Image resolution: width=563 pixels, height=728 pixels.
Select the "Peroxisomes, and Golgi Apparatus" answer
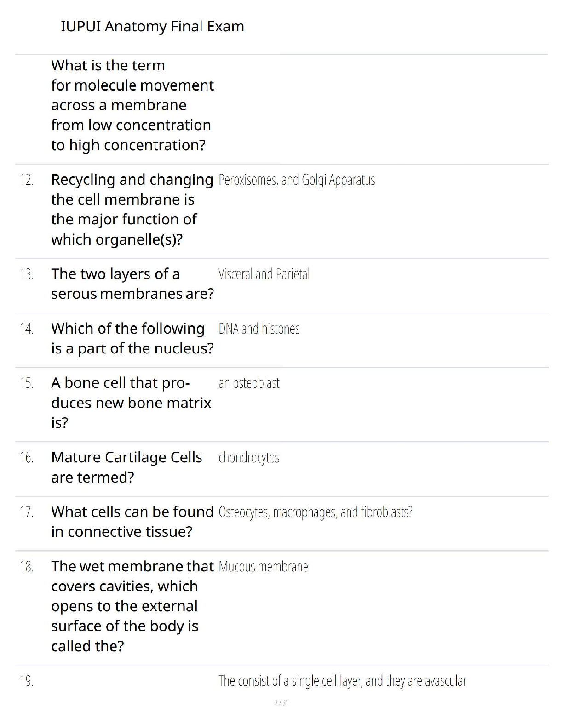pyautogui.click(x=297, y=180)
